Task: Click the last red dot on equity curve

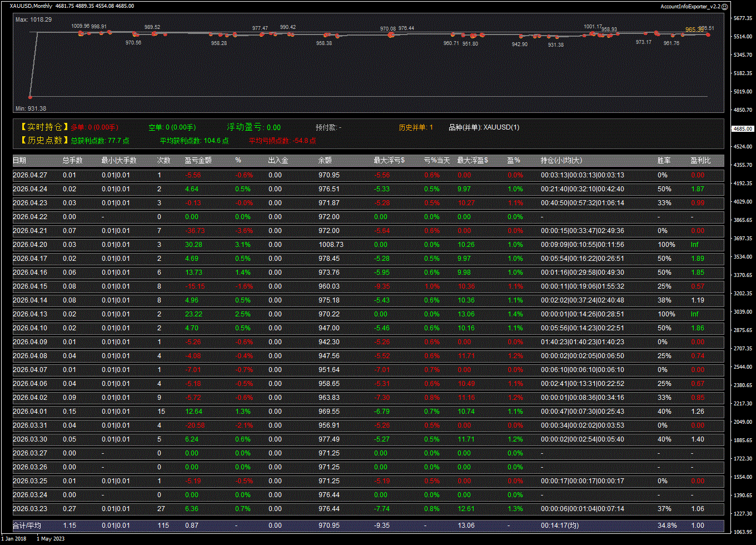Action: click(x=708, y=34)
